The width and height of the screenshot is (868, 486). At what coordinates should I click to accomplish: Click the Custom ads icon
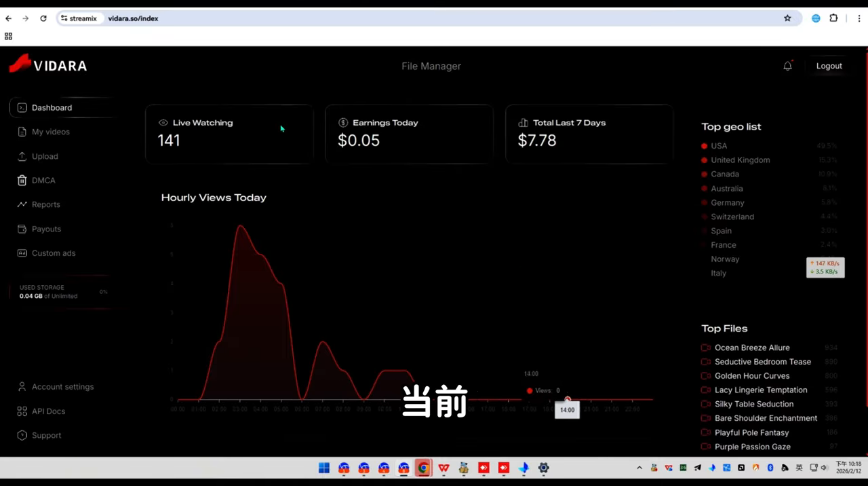22,253
